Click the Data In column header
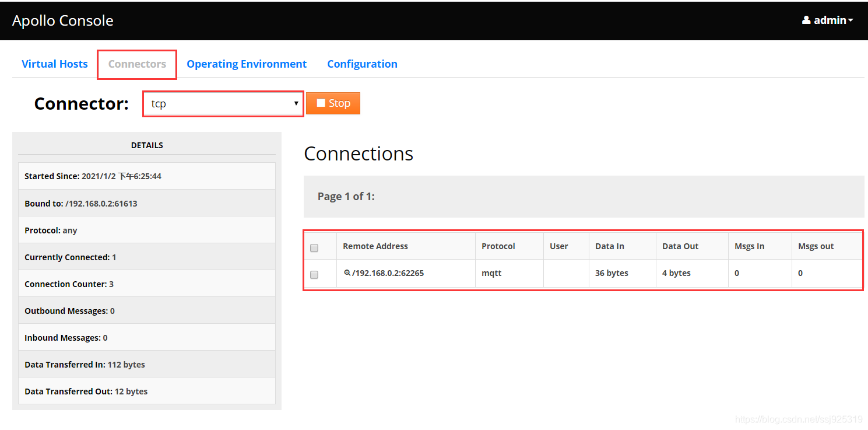 [610, 246]
